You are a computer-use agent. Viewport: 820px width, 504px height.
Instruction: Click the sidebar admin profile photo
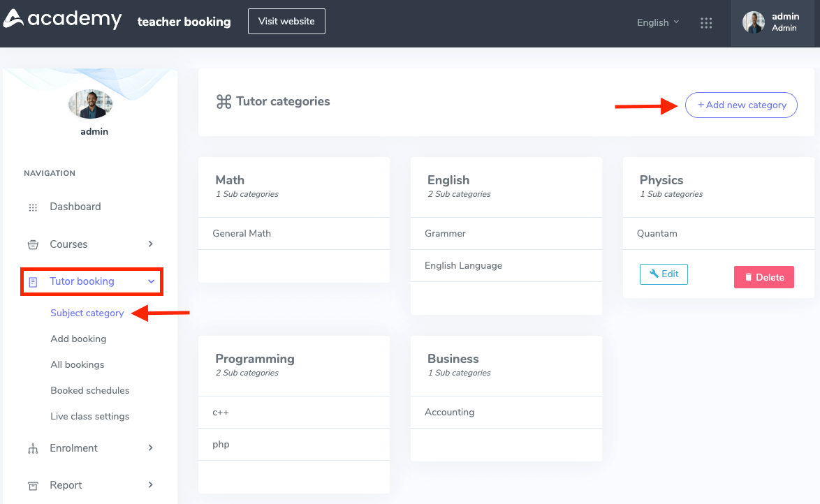91,103
